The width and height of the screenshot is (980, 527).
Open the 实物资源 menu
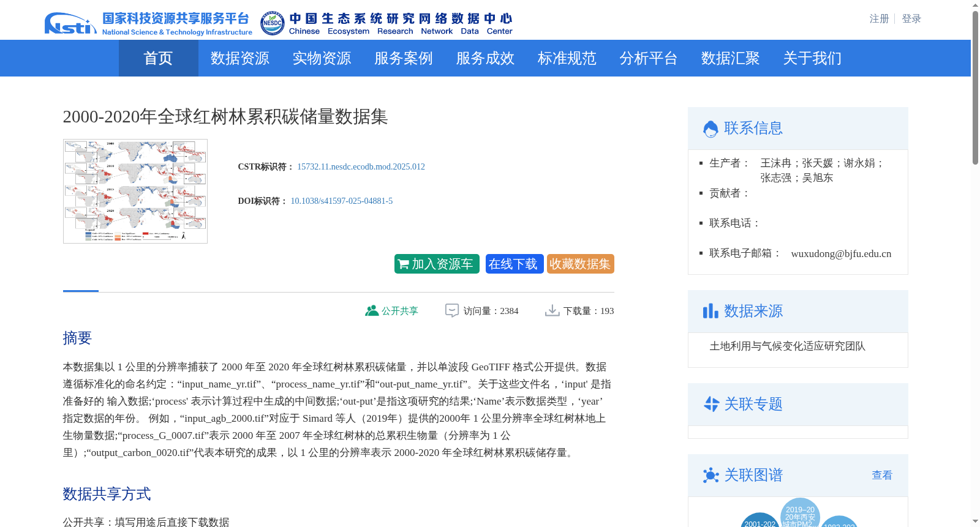click(322, 58)
